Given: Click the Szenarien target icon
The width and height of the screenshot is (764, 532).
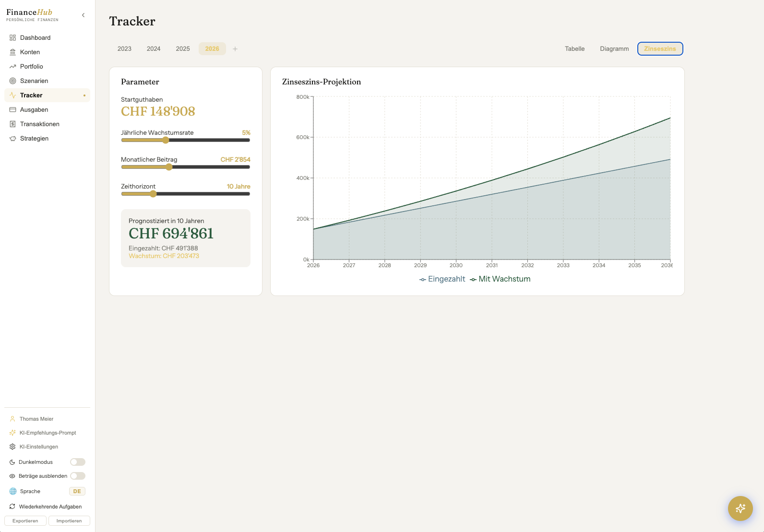Looking at the screenshot, I should (x=13, y=81).
